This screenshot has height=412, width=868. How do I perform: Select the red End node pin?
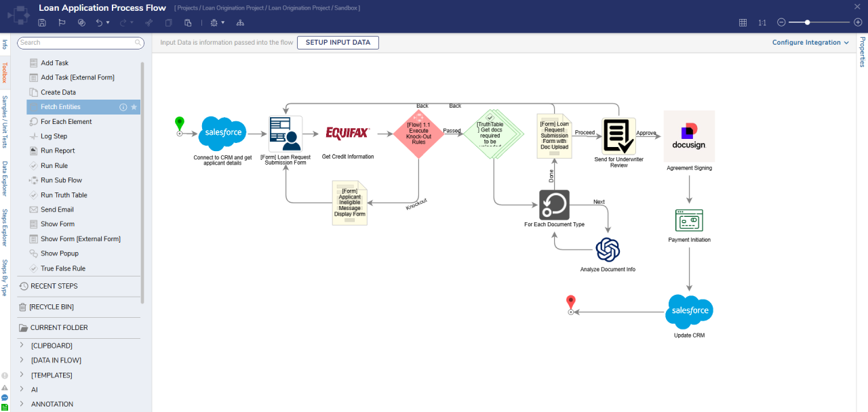coord(571,304)
